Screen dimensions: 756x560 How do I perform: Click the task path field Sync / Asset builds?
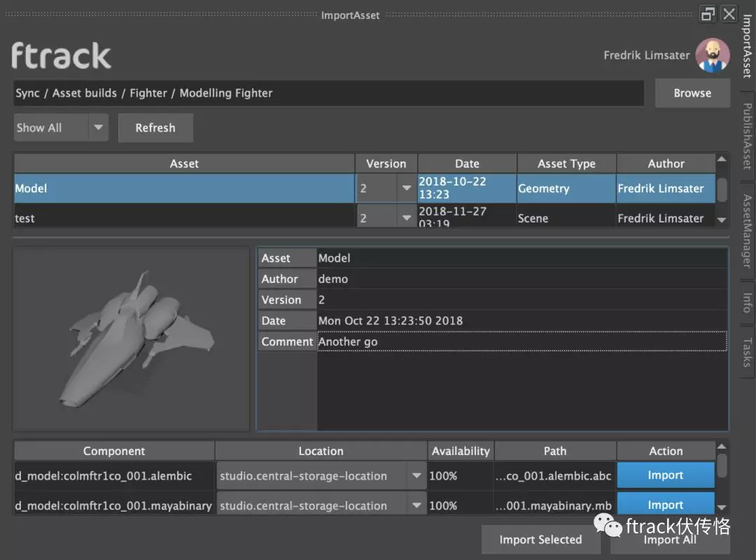(328, 93)
